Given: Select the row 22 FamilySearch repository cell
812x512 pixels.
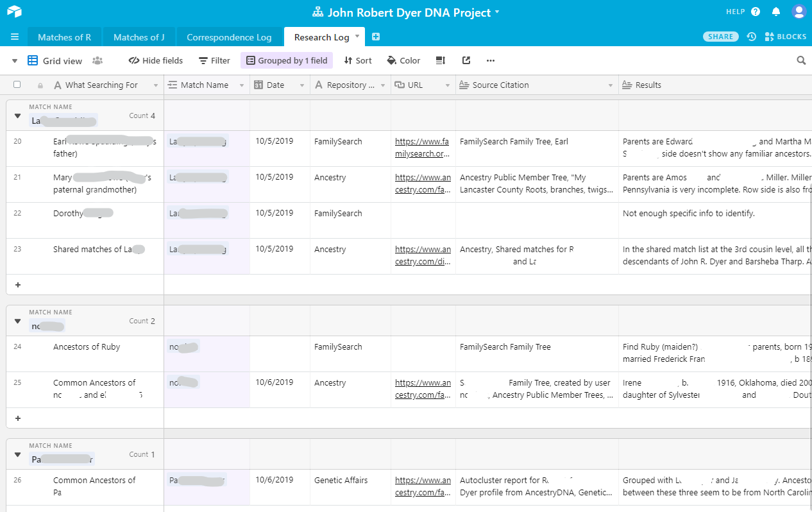Looking at the screenshot, I should pyautogui.click(x=351, y=221).
